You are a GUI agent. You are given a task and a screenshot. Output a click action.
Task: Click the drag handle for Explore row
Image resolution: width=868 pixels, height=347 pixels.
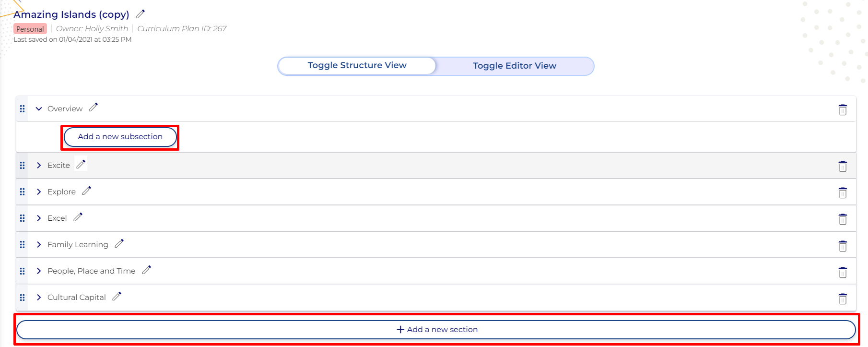coord(22,192)
